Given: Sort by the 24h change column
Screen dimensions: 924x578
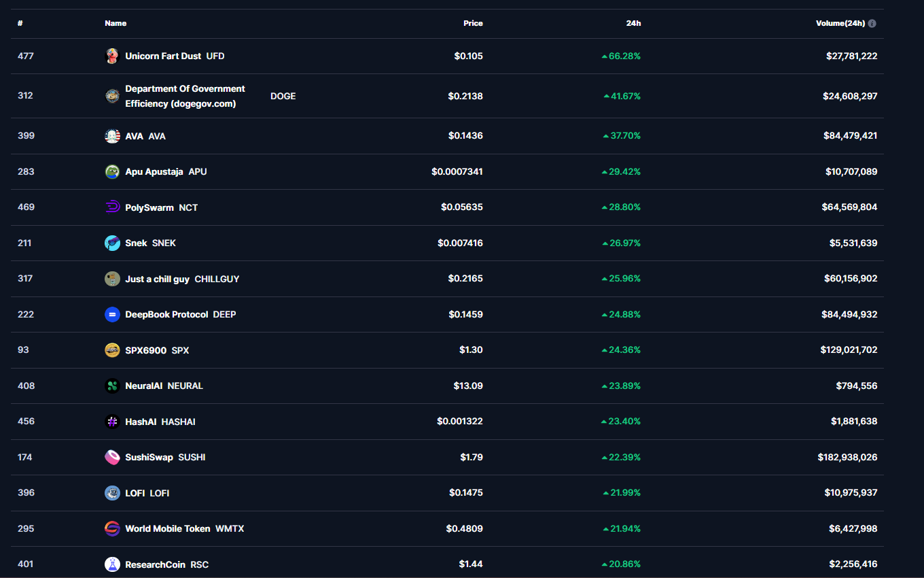Looking at the screenshot, I should click(x=633, y=23).
